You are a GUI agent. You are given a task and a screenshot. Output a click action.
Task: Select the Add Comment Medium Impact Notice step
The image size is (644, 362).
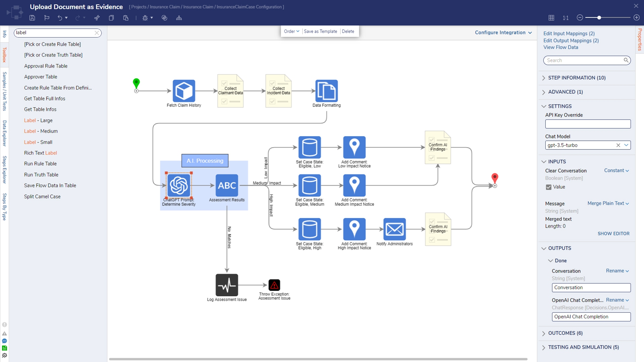(x=354, y=185)
